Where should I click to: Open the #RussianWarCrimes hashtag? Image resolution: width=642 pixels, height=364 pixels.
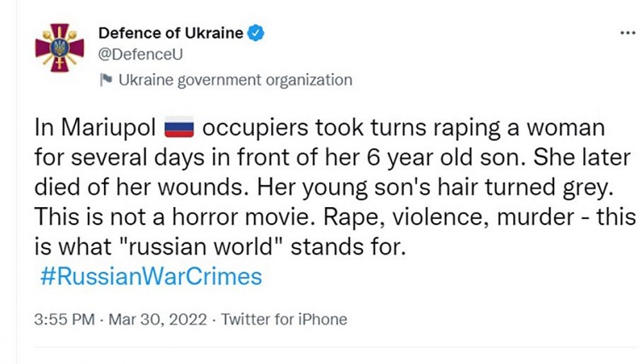(x=151, y=276)
